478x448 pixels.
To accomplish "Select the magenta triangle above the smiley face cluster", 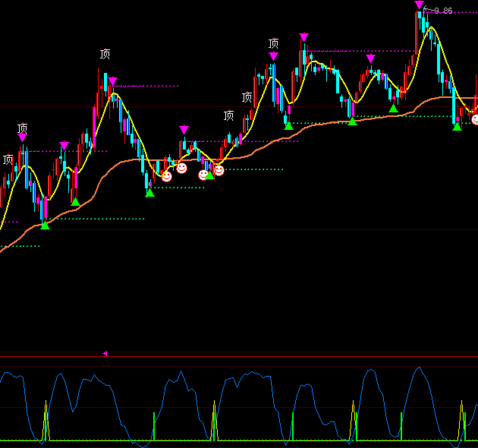I will pyautogui.click(x=184, y=130).
